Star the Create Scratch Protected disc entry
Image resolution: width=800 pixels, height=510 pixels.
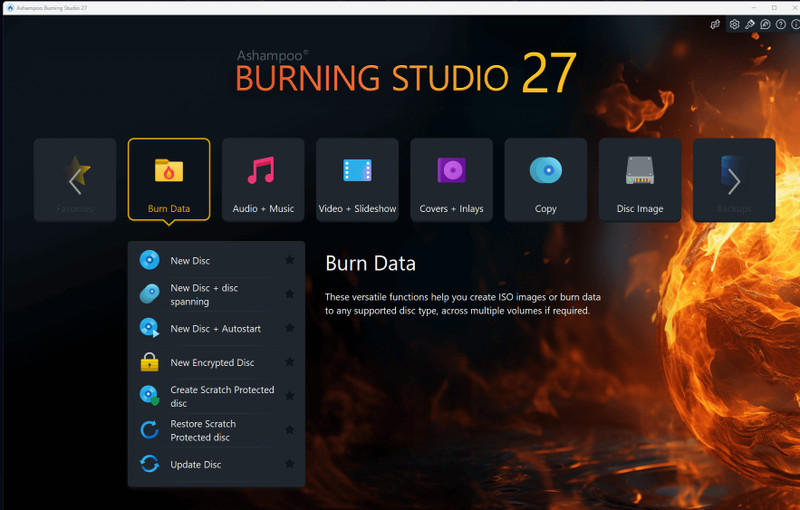(290, 396)
